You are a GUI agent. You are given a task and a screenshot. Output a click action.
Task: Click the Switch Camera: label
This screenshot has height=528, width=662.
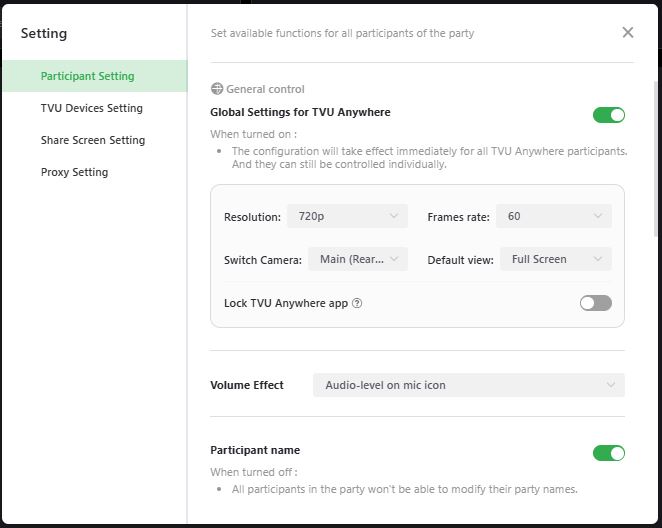(263, 260)
